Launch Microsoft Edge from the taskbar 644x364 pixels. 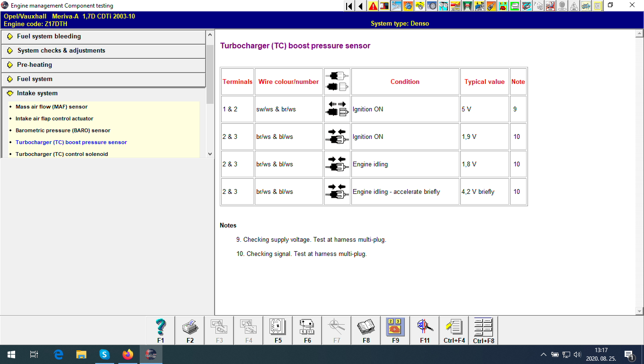(58, 355)
